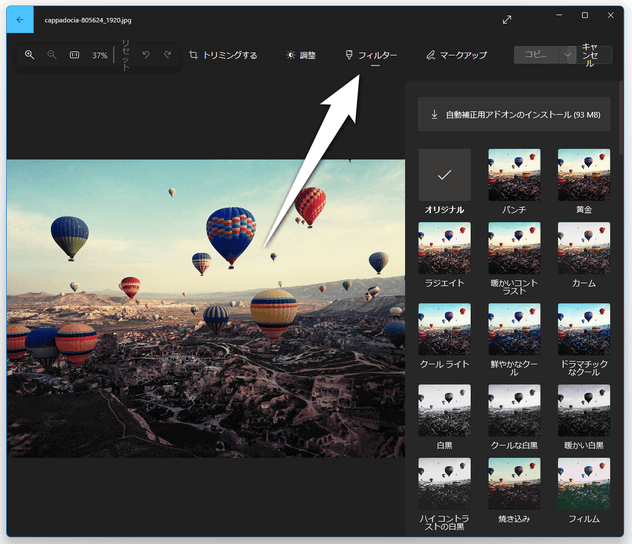Viewport: 632px width, 544px height.
Task: Apply the クール ライト filter thumbnail
Action: coord(445,329)
